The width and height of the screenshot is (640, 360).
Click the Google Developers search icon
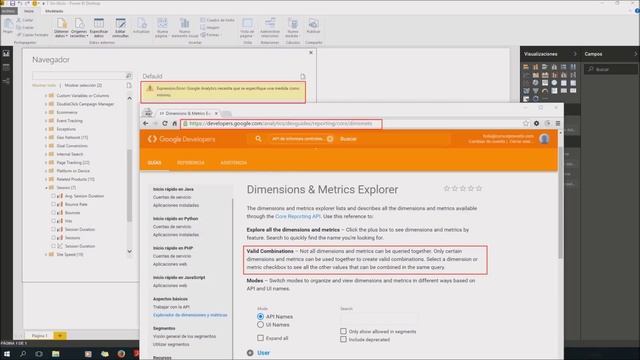[258, 139]
